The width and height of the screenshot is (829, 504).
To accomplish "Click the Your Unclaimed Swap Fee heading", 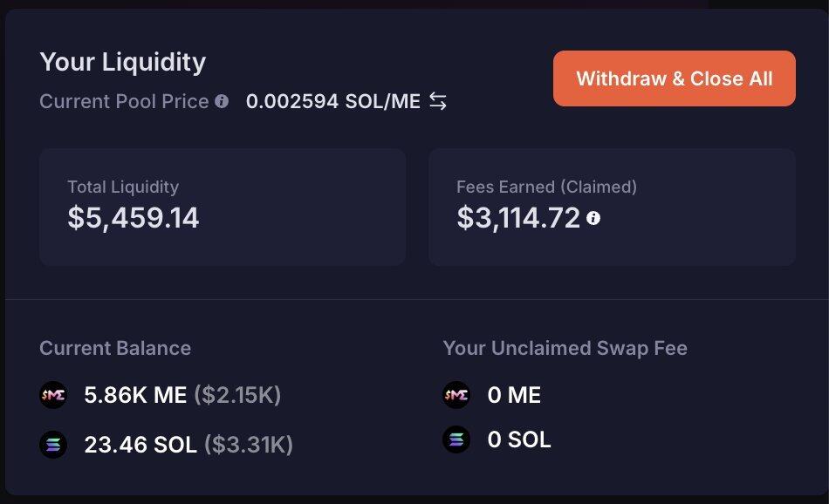I will tap(565, 348).
